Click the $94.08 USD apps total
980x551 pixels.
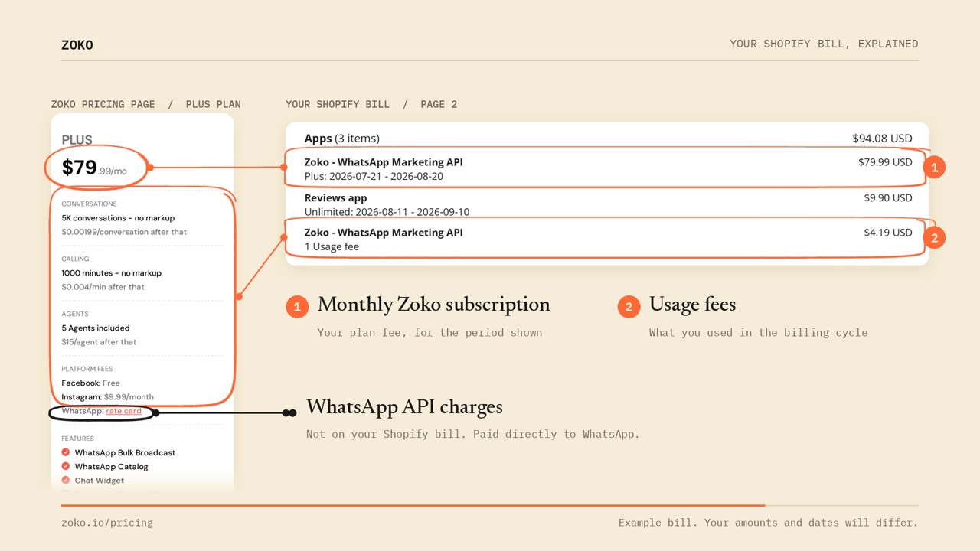tap(882, 139)
